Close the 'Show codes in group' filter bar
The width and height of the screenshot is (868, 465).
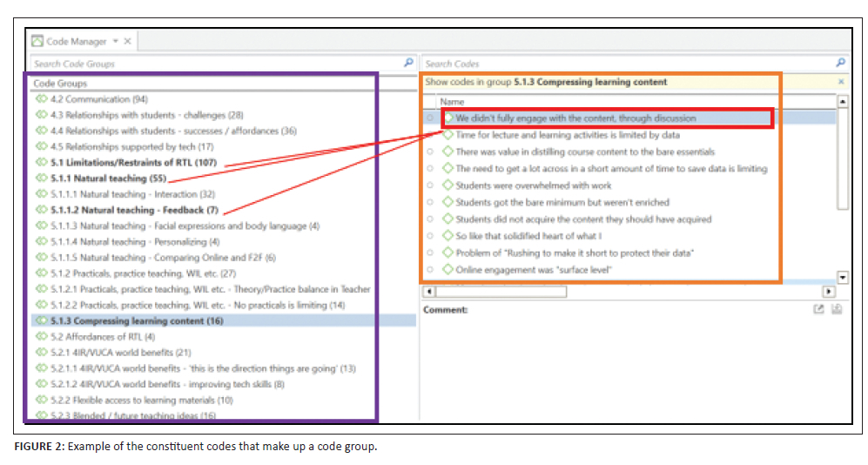840,82
